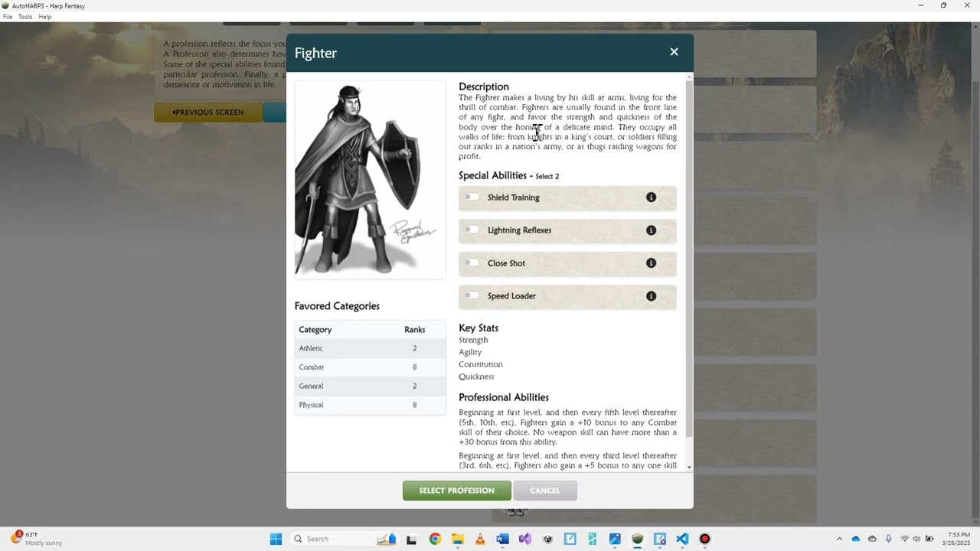Toggle Lightning Reflexes ability on

472,230
